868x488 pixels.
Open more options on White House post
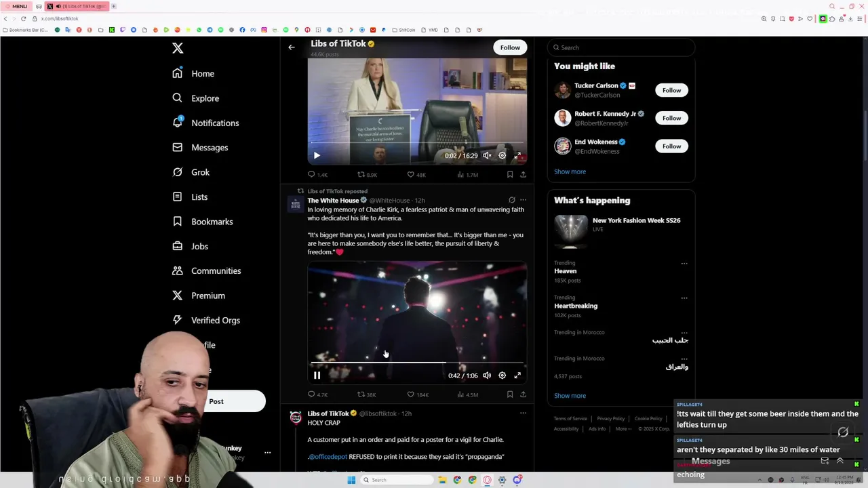tap(523, 200)
